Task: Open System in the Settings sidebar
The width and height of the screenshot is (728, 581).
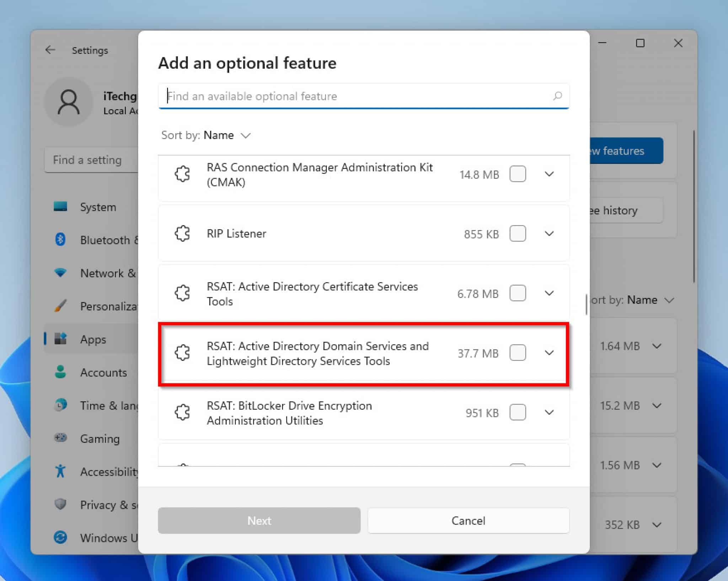Action: 60,207
